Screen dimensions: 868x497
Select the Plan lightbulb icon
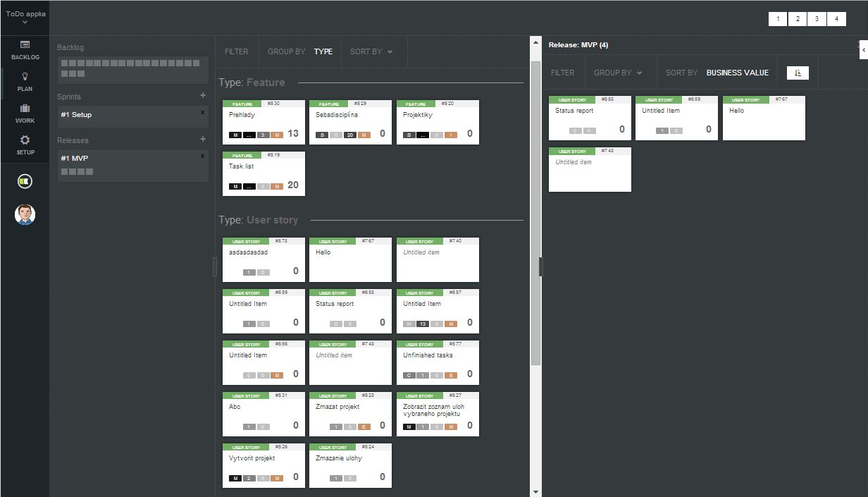point(25,81)
